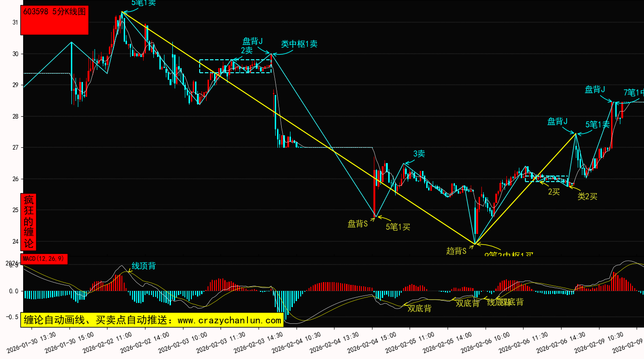Click the 24 price axis tick

tap(15, 241)
